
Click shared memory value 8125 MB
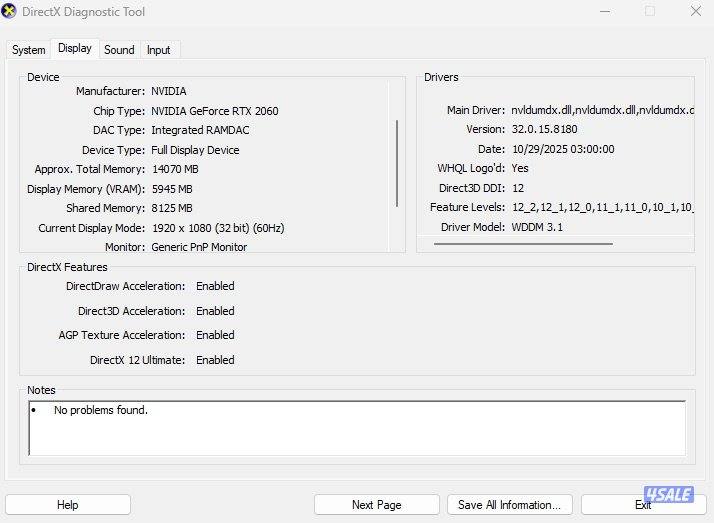(172, 208)
